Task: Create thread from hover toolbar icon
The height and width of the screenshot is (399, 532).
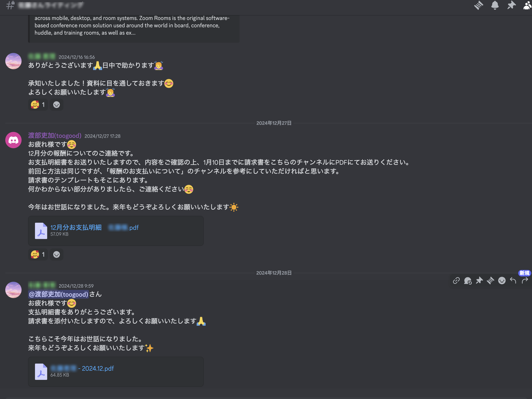Action: (490, 281)
